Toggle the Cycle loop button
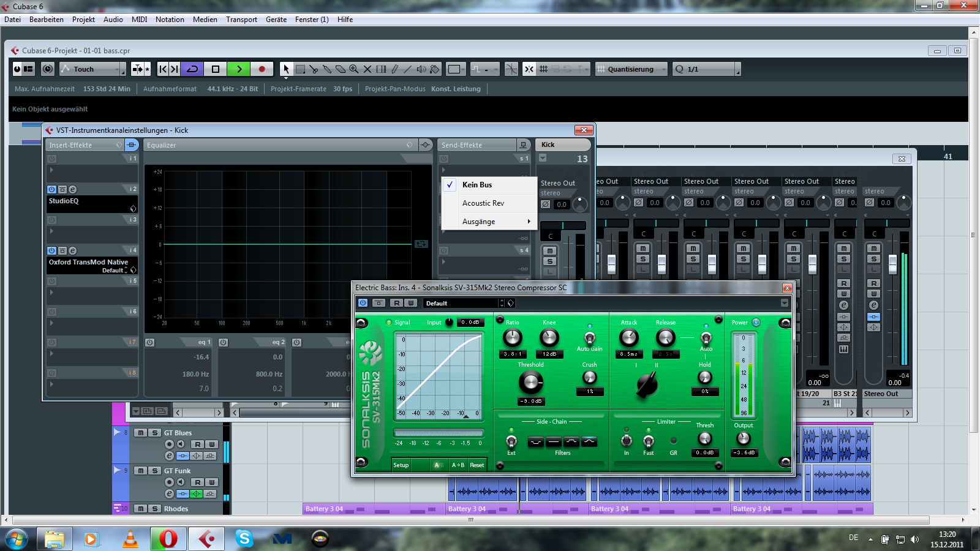 (x=192, y=69)
